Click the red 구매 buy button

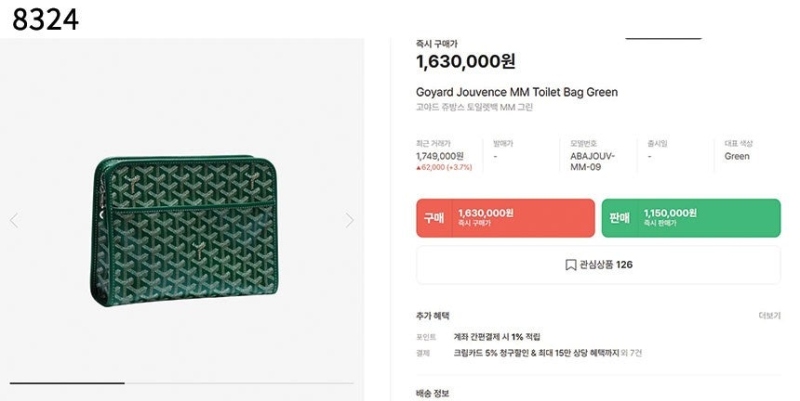[x=506, y=218]
